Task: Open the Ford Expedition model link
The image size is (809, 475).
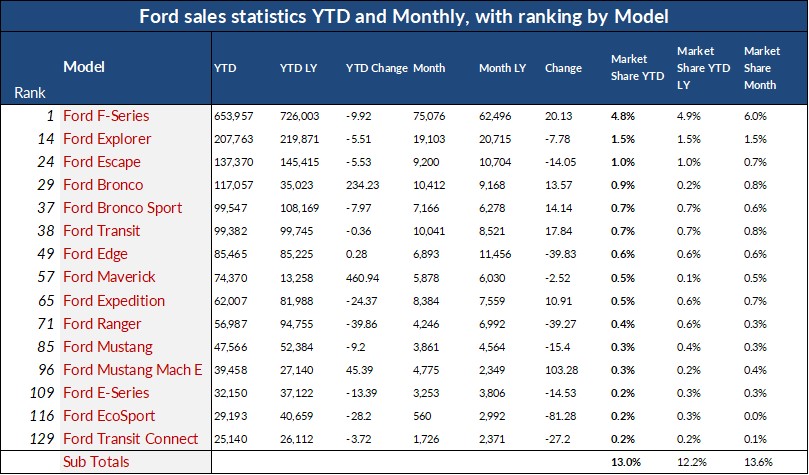Action: [x=114, y=300]
